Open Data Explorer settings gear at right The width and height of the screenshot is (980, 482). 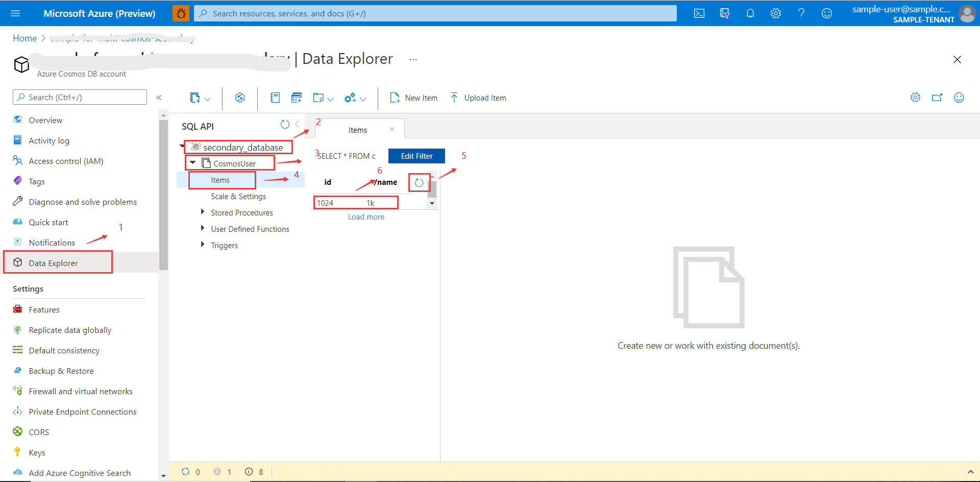click(x=916, y=98)
